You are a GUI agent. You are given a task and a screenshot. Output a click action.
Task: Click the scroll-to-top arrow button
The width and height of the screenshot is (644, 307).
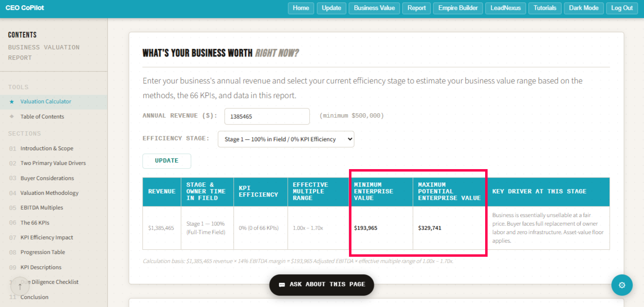point(20,287)
